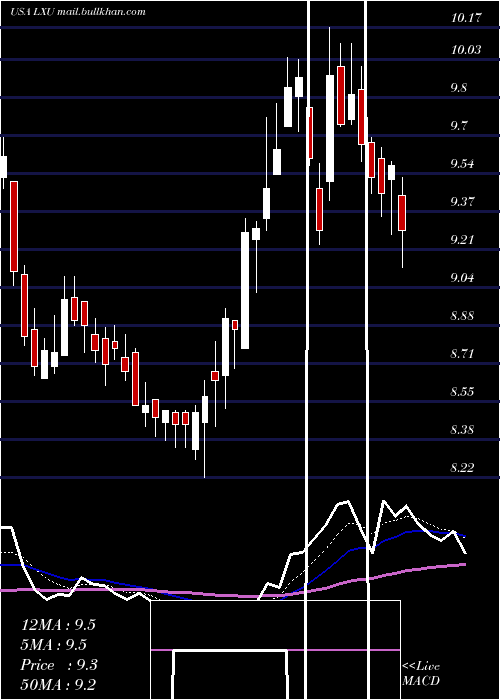The image size is (500, 700).
Task: Click the '12MA : 9.5' legend entry
Action: pyautogui.click(x=58, y=625)
